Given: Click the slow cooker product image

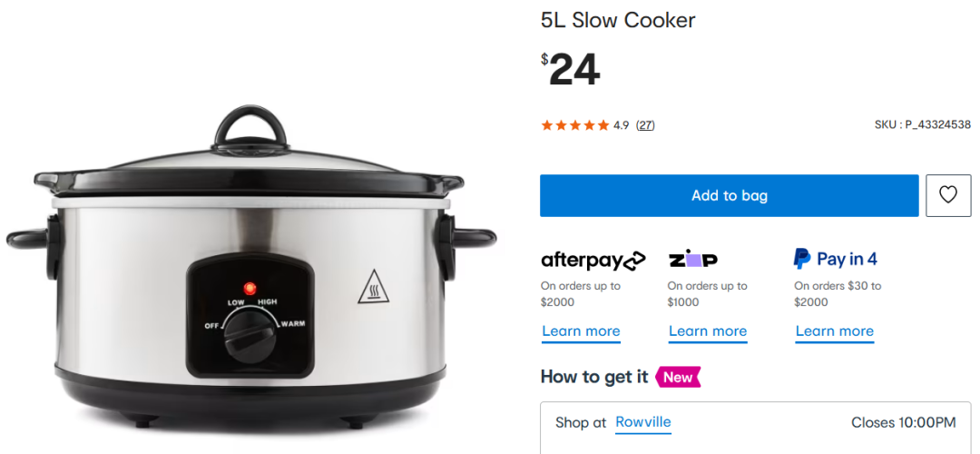Looking at the screenshot, I should (x=251, y=269).
